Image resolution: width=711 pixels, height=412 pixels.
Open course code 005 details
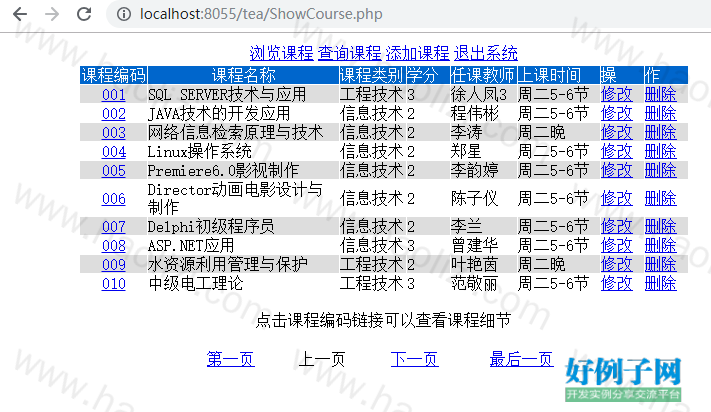tap(114, 171)
